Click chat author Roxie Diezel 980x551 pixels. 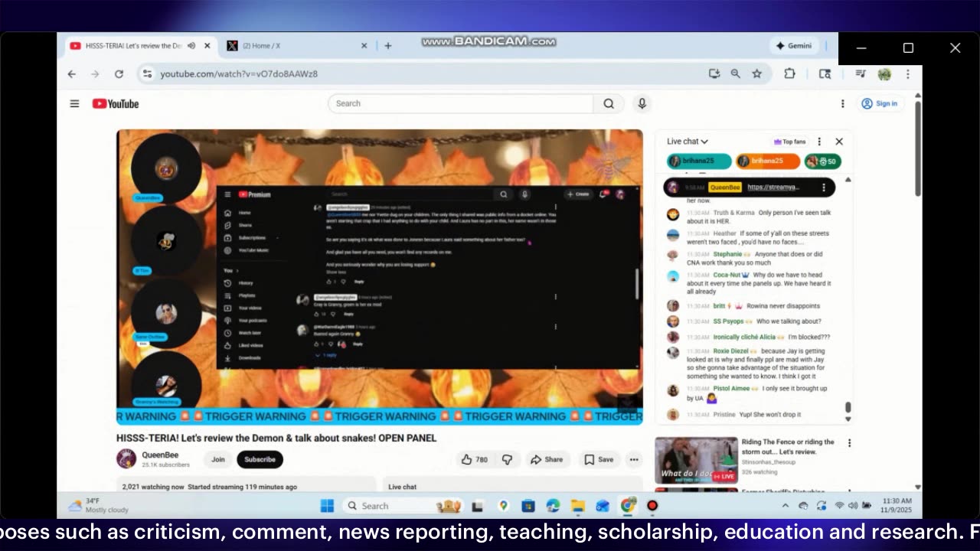click(732, 351)
